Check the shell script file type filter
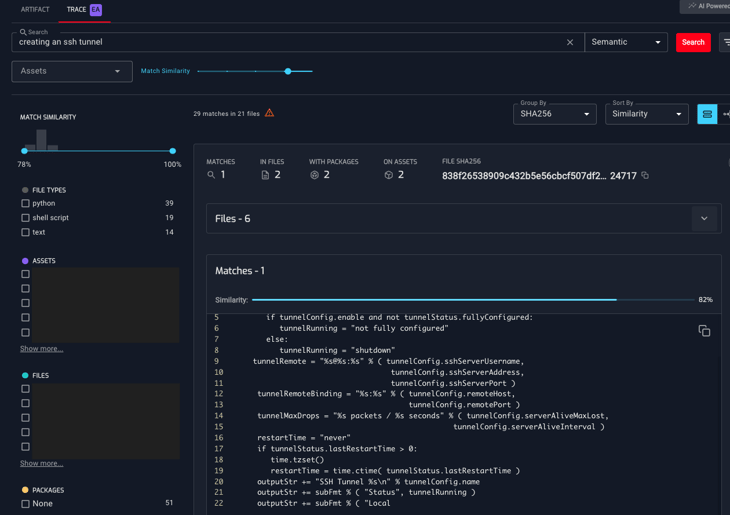Viewport: 730px width, 515px height. coord(26,218)
